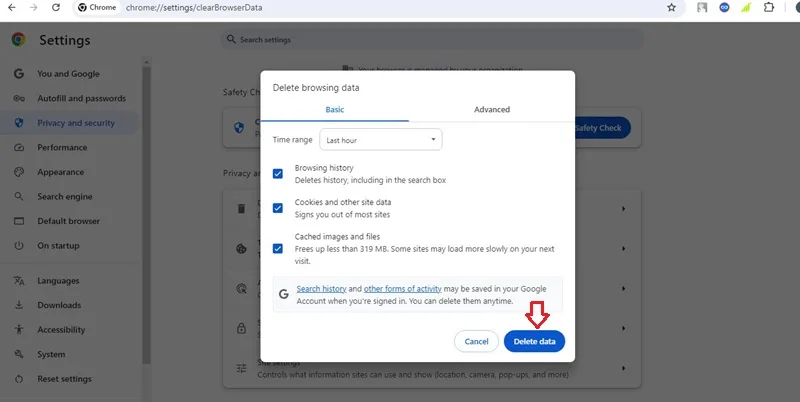The width and height of the screenshot is (800, 402).
Task: Bookmark page with the star icon
Action: (671, 8)
